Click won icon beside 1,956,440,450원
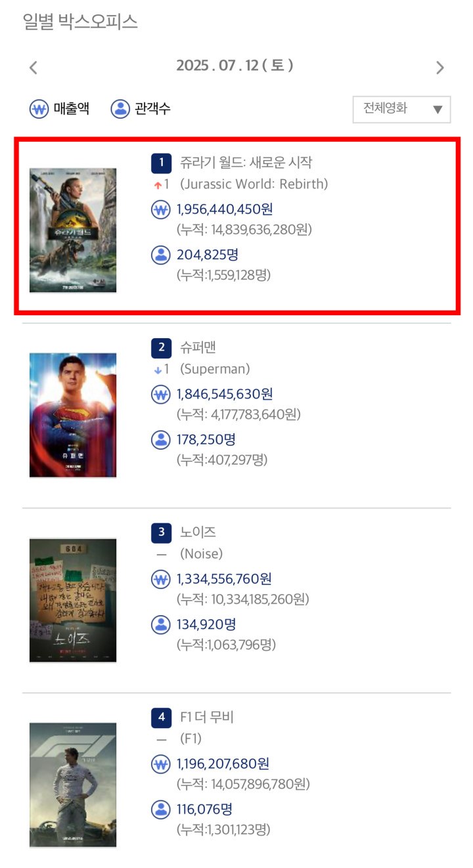This screenshot has width=473, height=868. 161,210
